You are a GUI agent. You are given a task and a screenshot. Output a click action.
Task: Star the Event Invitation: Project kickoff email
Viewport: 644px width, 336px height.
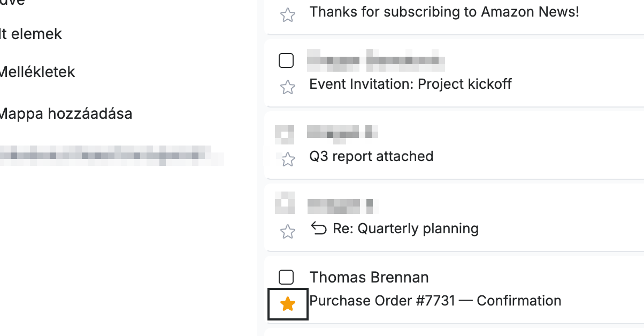coord(288,87)
